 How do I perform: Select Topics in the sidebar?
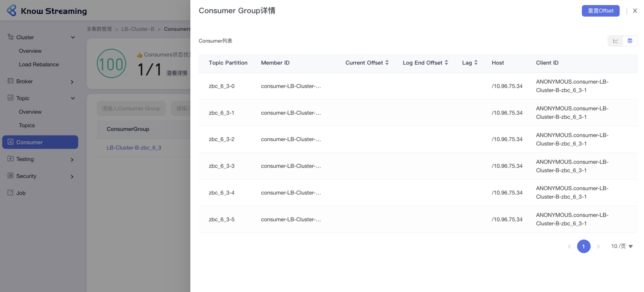(x=27, y=125)
